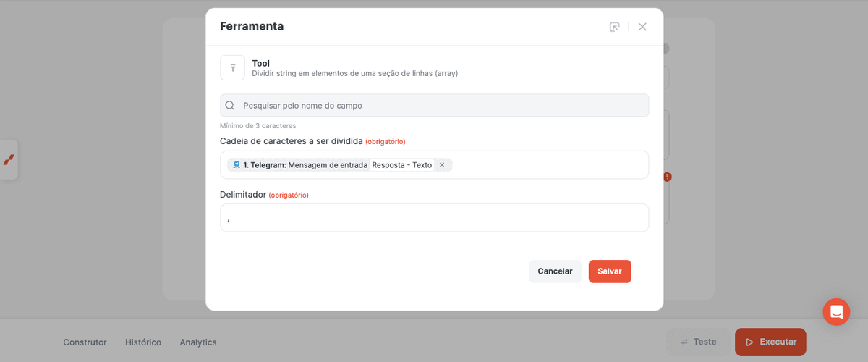Screen dimensions: 868x362
Task: Switch to the Construtor tab
Action: point(85,342)
